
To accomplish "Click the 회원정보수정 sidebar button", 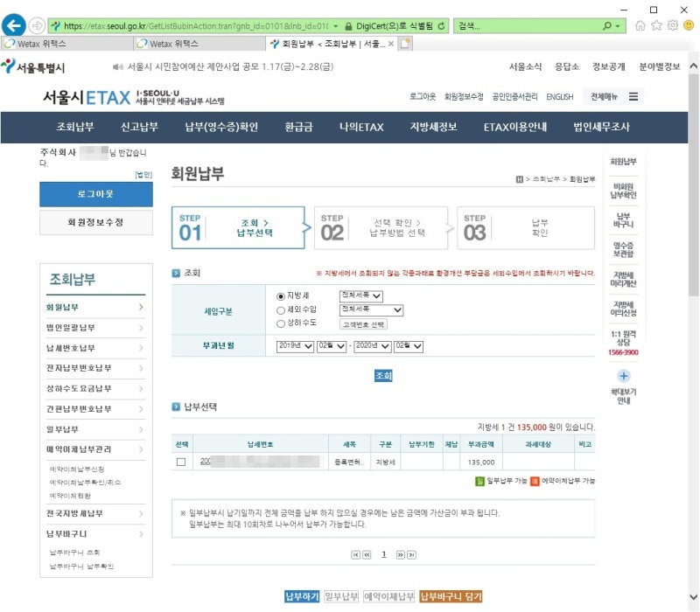I will (x=96, y=223).
